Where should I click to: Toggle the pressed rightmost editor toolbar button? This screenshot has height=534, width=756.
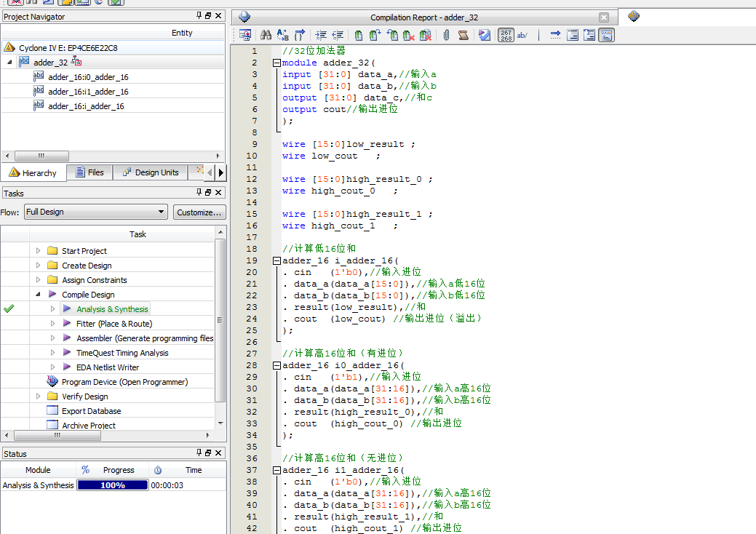point(607,35)
